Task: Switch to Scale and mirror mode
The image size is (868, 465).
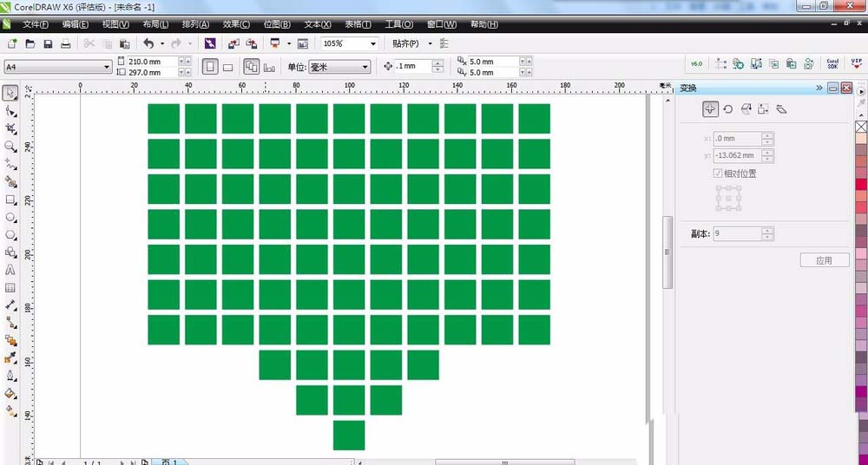Action: [746, 109]
